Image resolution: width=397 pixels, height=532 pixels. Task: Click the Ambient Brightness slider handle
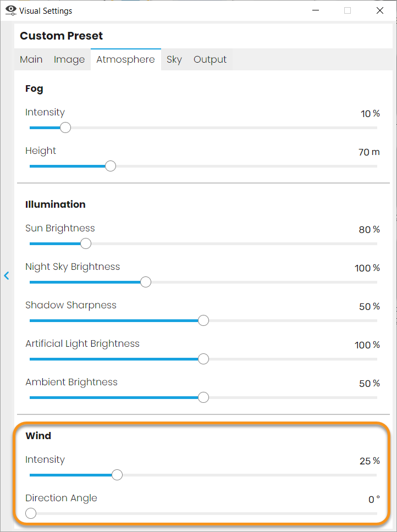[x=203, y=397]
